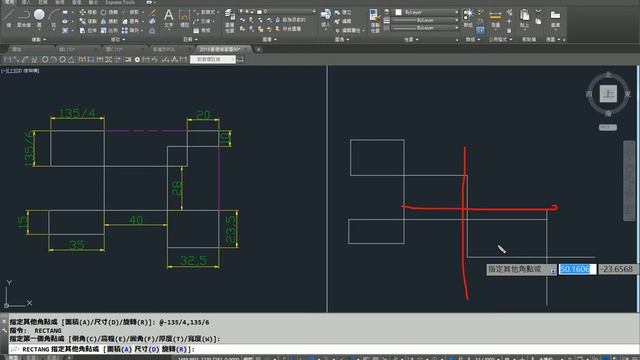The height and width of the screenshot is (360, 640).
Task: Click the 40 dimension text
Action: [136, 220]
